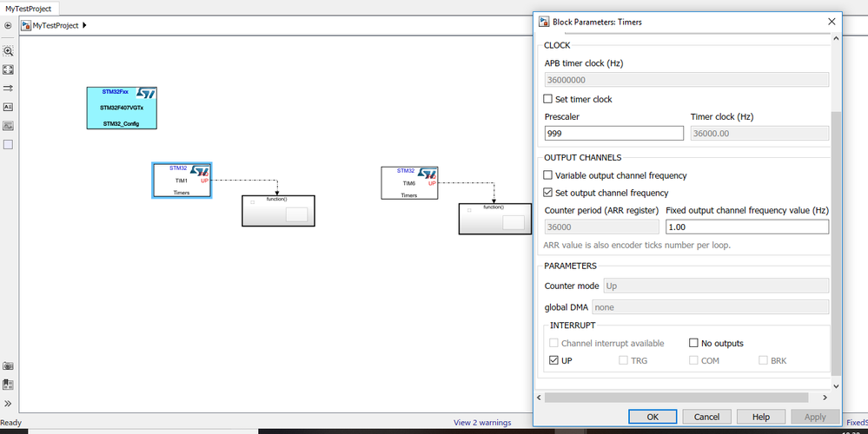Click dialog horizontal scrollbar thumb
Image resolution: width=868 pixels, height=434 pixels.
[x=676, y=397]
